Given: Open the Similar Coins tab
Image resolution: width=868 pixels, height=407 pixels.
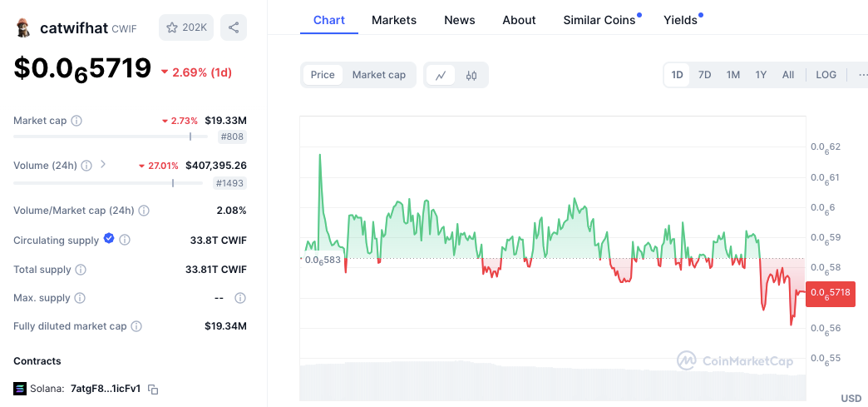Looking at the screenshot, I should (x=599, y=21).
